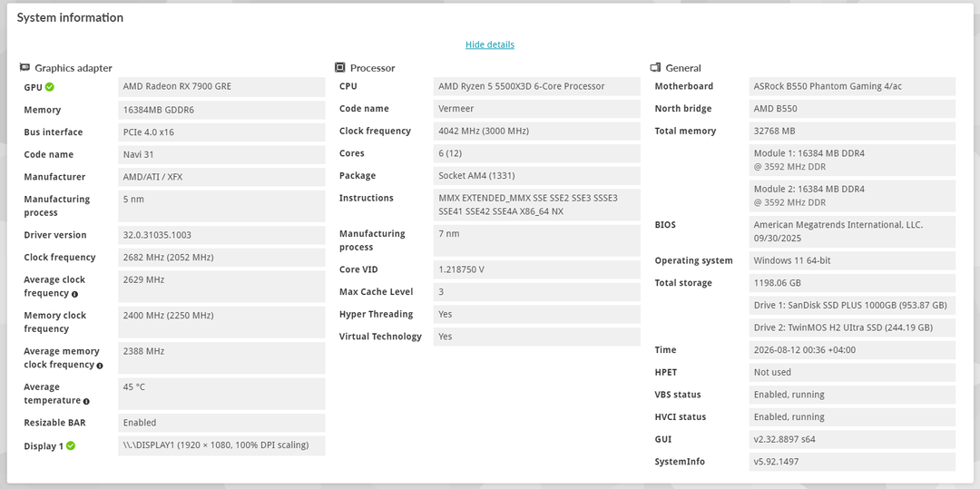The image size is (980, 489).
Task: Click the PCIe 4.0 x16 bus interface value
Action: [x=222, y=132]
